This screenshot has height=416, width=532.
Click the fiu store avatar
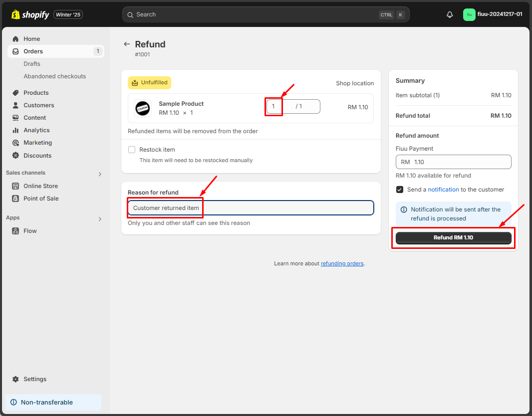[x=469, y=14]
